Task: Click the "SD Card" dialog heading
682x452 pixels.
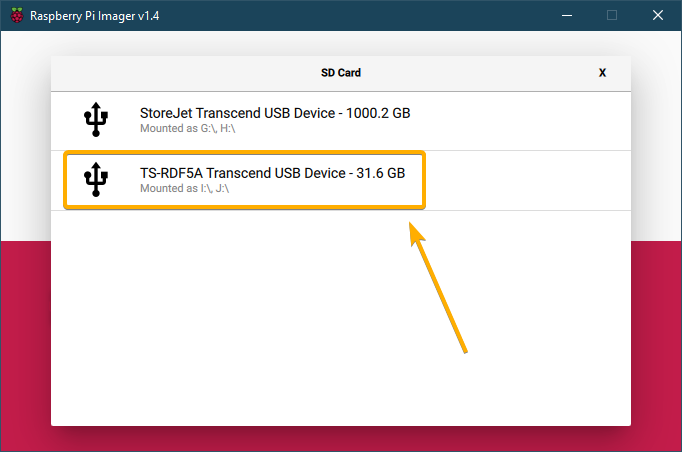Action: (341, 73)
